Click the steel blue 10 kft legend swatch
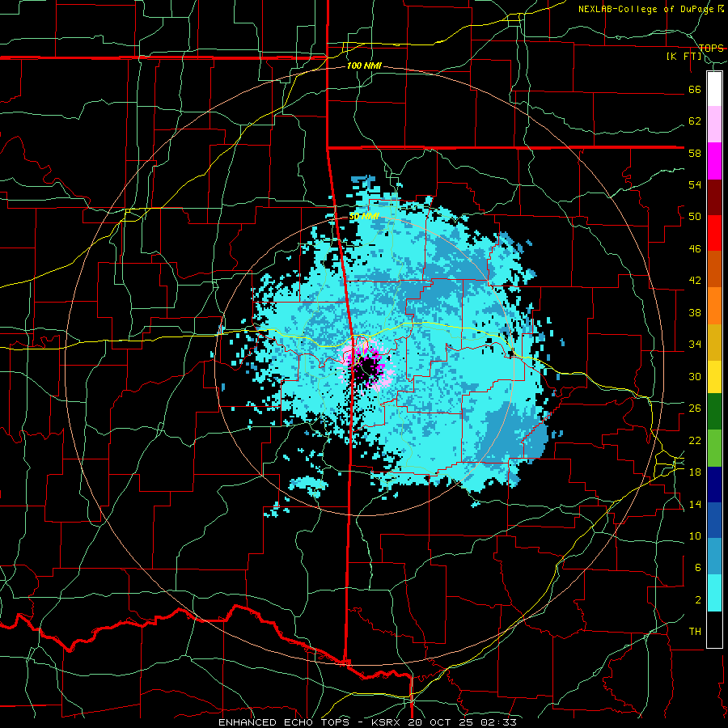The image size is (728, 728). [x=714, y=557]
